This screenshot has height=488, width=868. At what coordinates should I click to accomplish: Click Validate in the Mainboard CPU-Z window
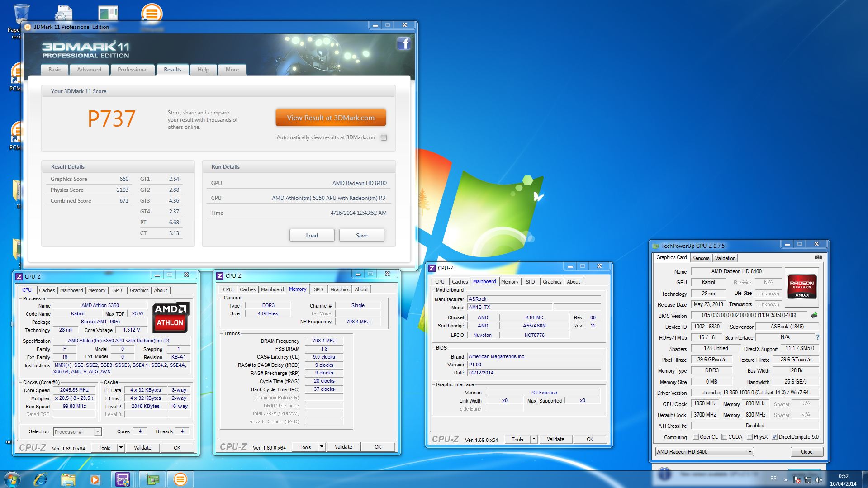[555, 439]
